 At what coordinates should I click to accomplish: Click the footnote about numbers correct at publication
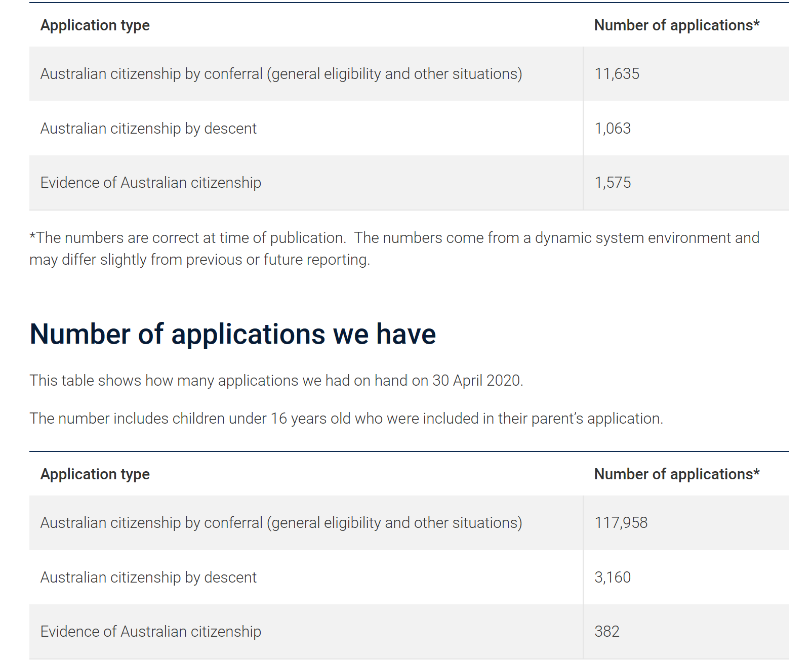[x=394, y=249]
